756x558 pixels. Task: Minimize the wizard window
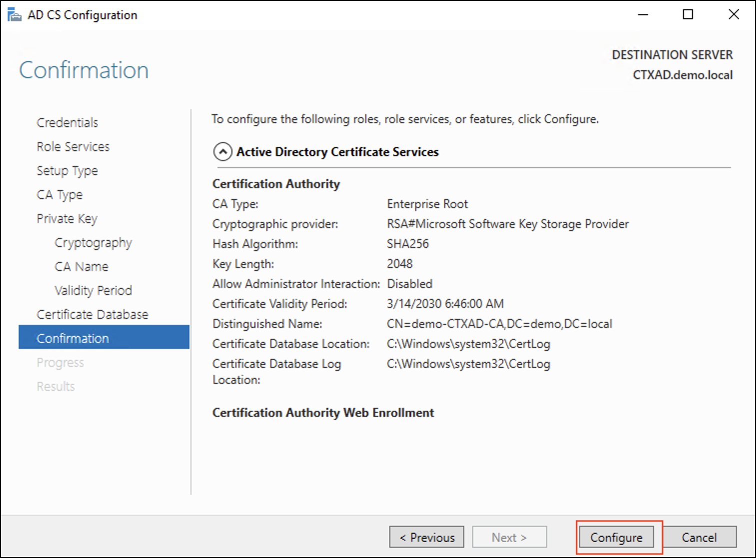tap(643, 14)
